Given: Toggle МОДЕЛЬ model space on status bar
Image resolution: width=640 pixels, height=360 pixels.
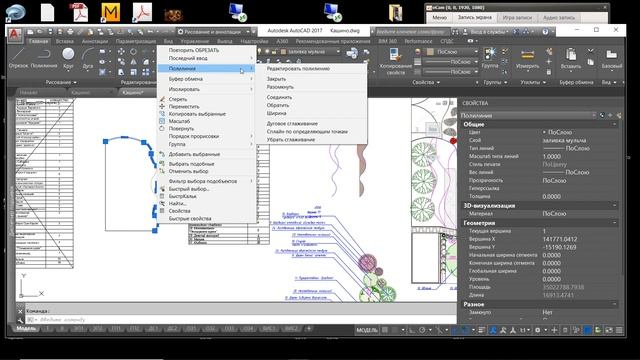Looking at the screenshot, I should (367, 330).
